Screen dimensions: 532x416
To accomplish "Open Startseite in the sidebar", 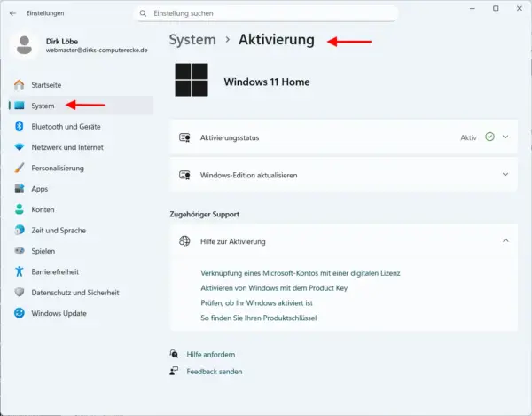I will pos(81,85).
